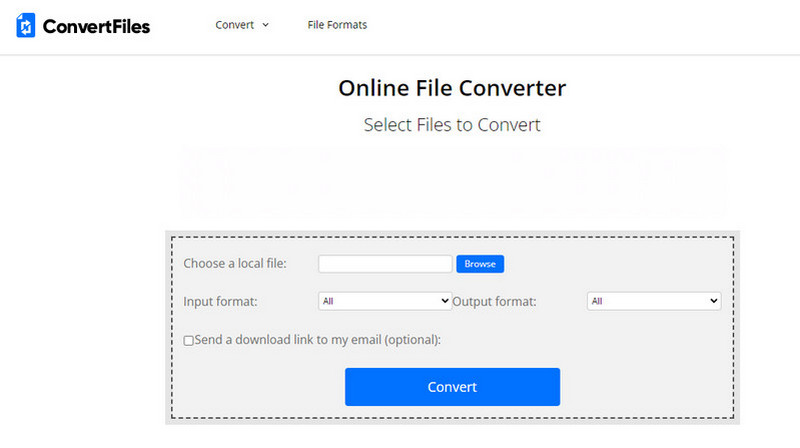This screenshot has width=800, height=448.
Task: Click the local file path text field
Action: click(x=385, y=264)
